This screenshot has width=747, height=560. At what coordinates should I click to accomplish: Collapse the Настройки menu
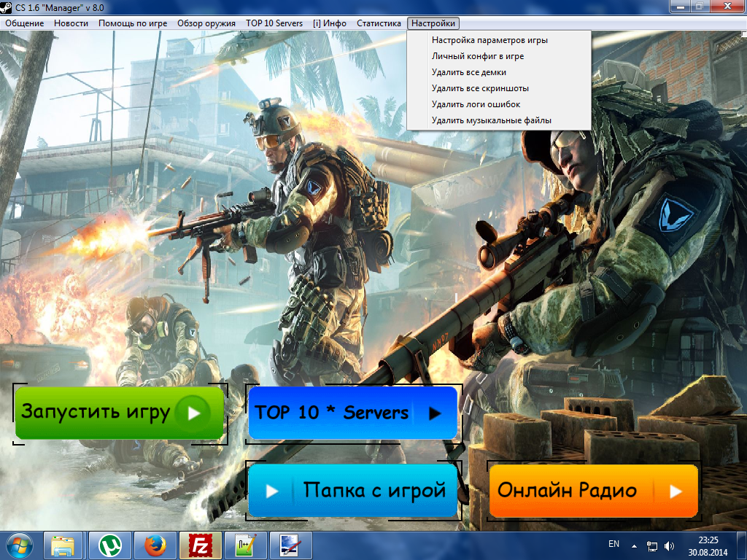(433, 23)
